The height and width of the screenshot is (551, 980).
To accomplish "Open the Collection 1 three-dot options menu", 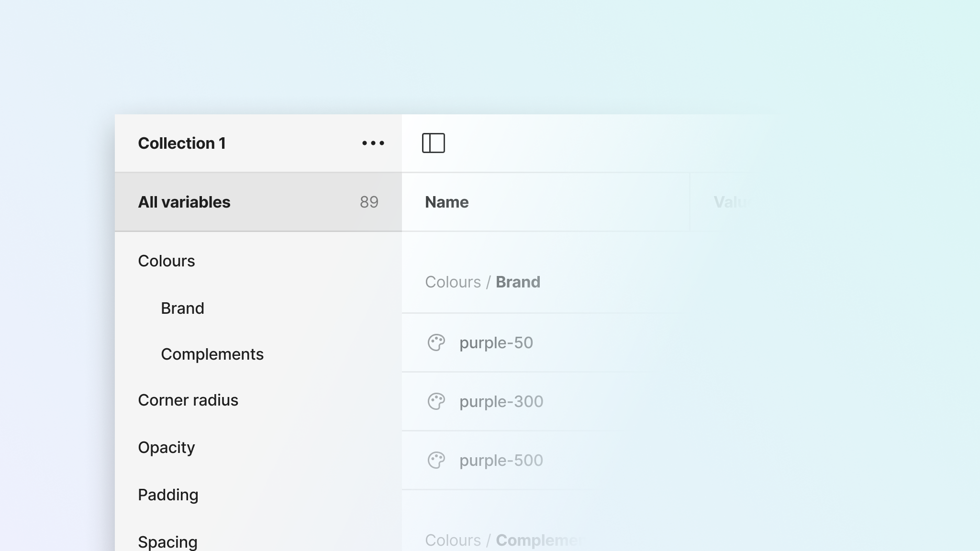I will pos(373,143).
